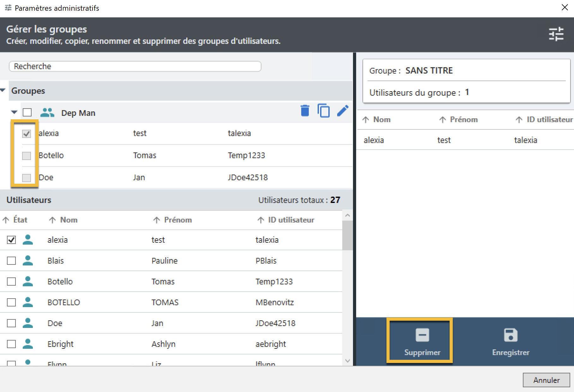Image resolution: width=574 pixels, height=392 pixels.
Task: Click the Supprimer minus icon button
Action: 422,341
